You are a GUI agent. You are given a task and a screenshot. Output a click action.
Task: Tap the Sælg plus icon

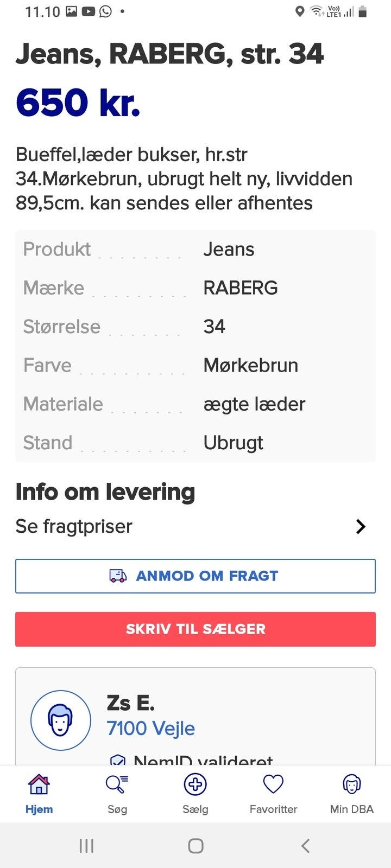195,784
